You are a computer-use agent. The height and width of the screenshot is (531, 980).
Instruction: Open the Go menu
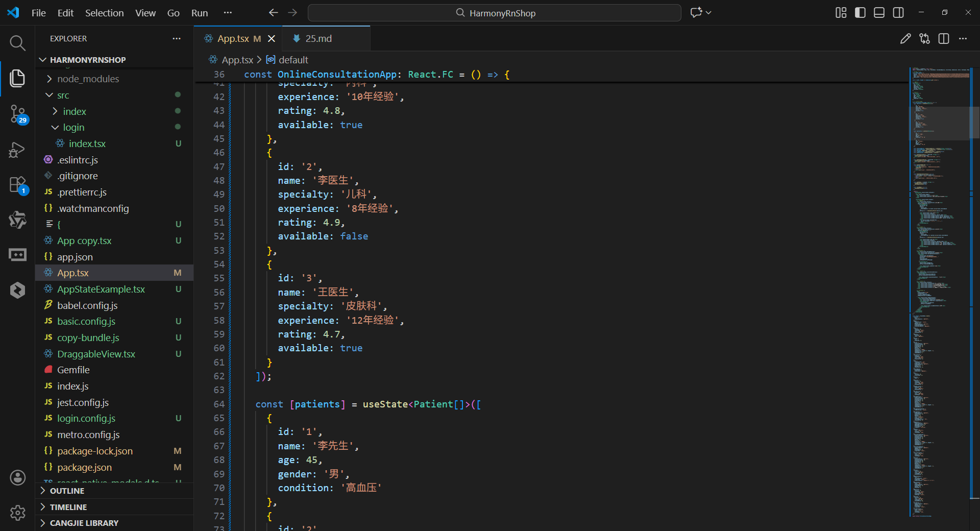(x=174, y=13)
